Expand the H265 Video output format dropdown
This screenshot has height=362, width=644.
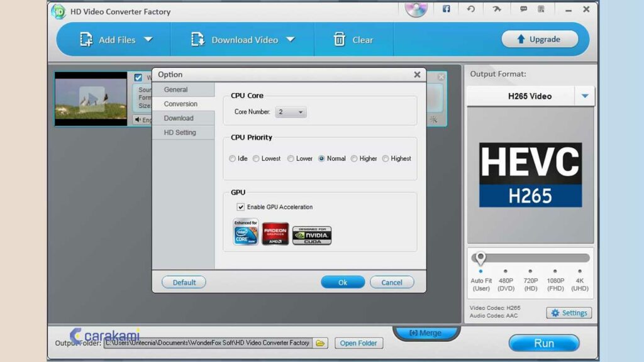tap(584, 96)
